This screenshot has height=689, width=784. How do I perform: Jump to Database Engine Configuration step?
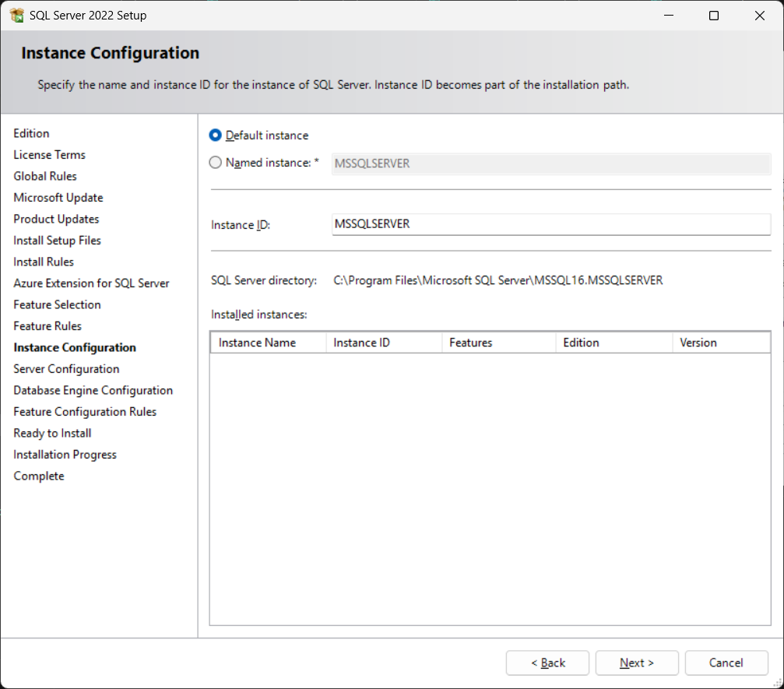click(x=93, y=390)
